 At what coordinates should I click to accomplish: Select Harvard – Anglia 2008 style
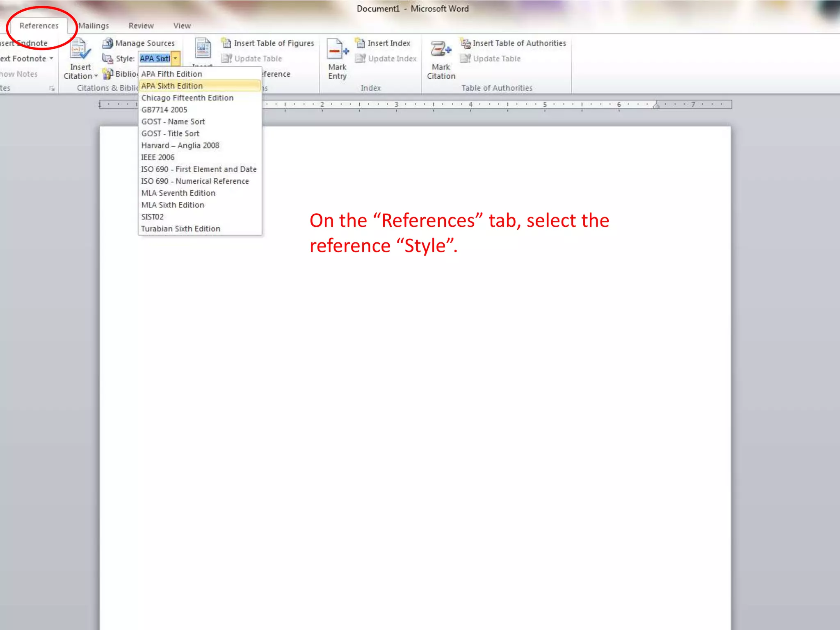pyautogui.click(x=200, y=145)
